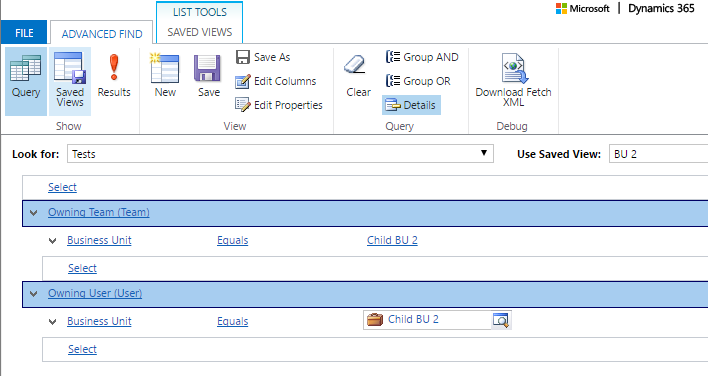The width and height of the screenshot is (708, 376).
Task: Run query with the Results button
Action: pos(114,76)
